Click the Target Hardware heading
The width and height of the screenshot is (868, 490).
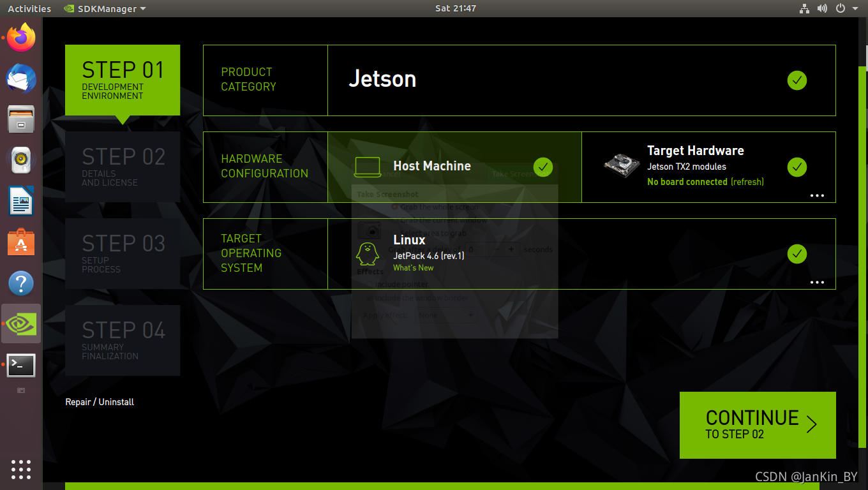point(696,151)
